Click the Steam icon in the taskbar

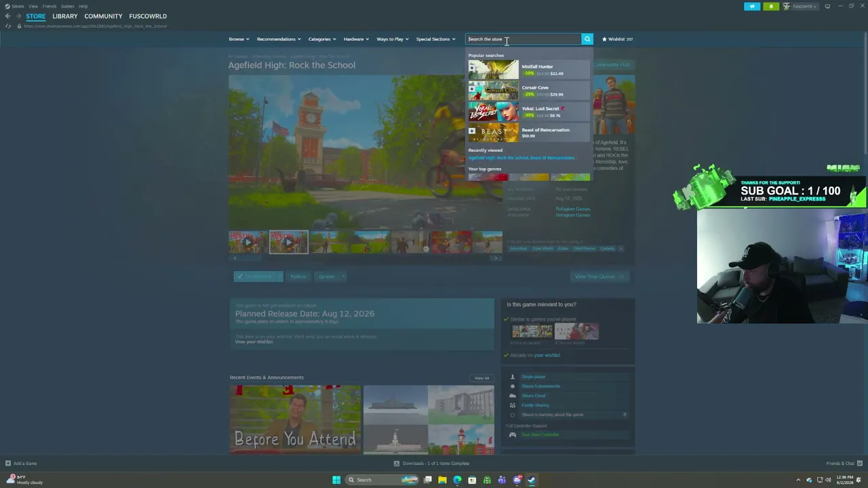click(x=532, y=480)
